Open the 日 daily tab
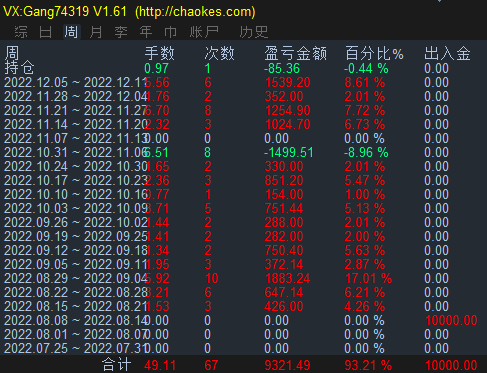This screenshot has height=373, width=487. tap(46, 32)
